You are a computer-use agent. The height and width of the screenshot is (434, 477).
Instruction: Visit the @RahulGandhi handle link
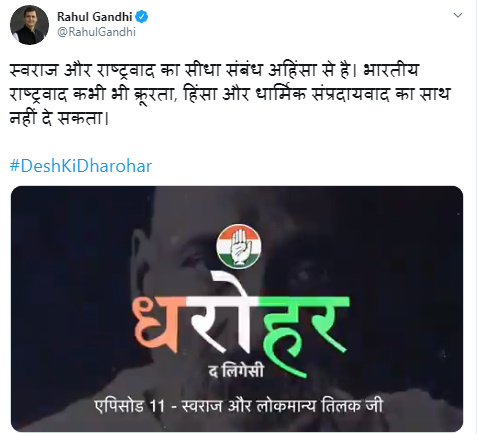(97, 32)
